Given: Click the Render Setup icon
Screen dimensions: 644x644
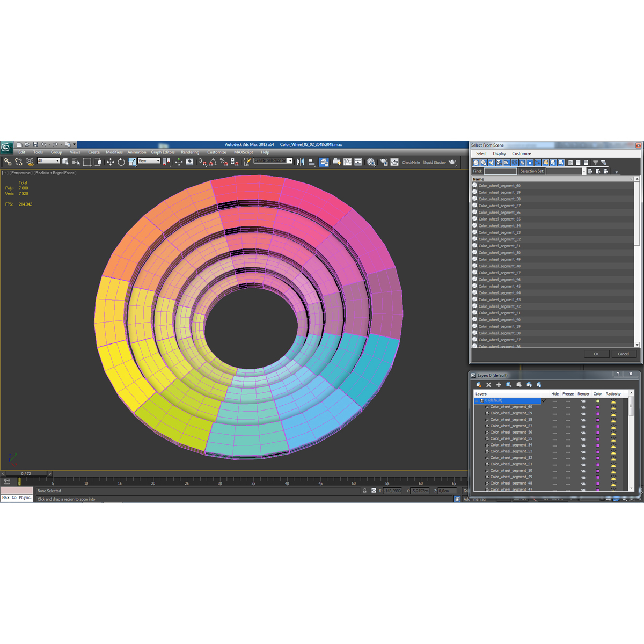Looking at the screenshot, I should [384, 162].
